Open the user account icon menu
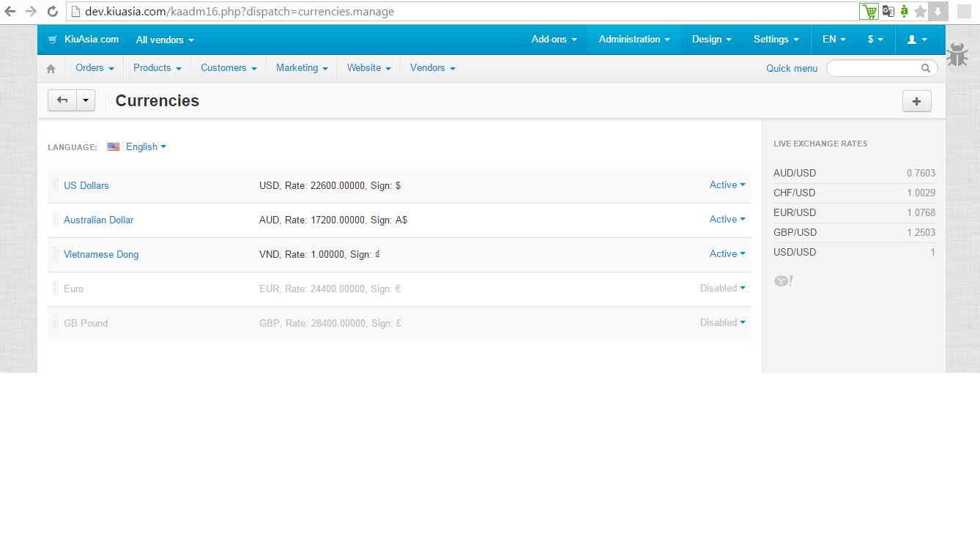The width and height of the screenshot is (980, 539). click(x=917, y=40)
